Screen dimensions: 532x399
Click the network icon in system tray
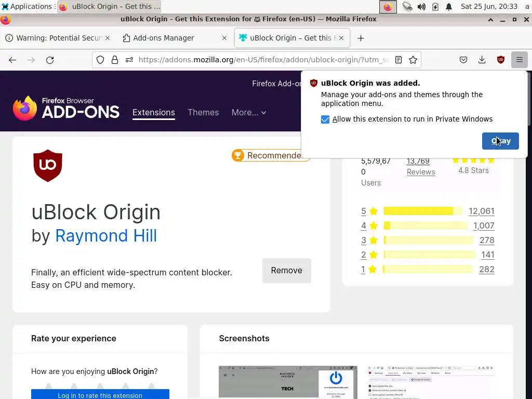[x=407, y=6]
